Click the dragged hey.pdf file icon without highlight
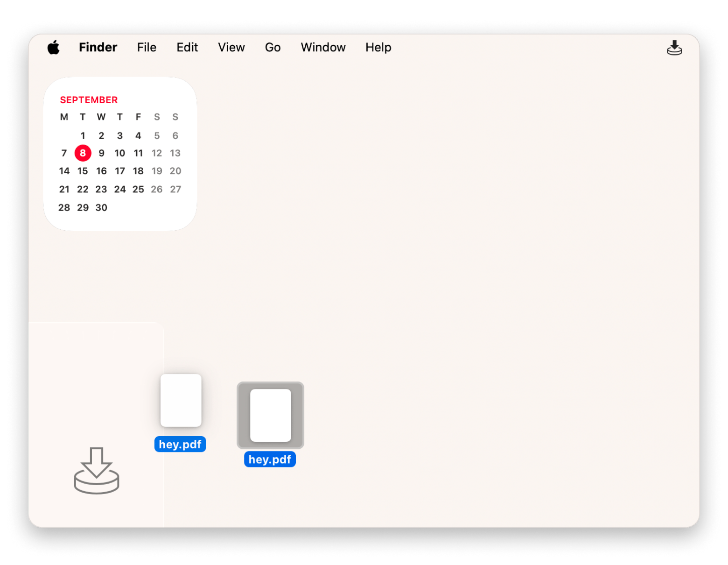The width and height of the screenshot is (728, 565). tap(181, 400)
